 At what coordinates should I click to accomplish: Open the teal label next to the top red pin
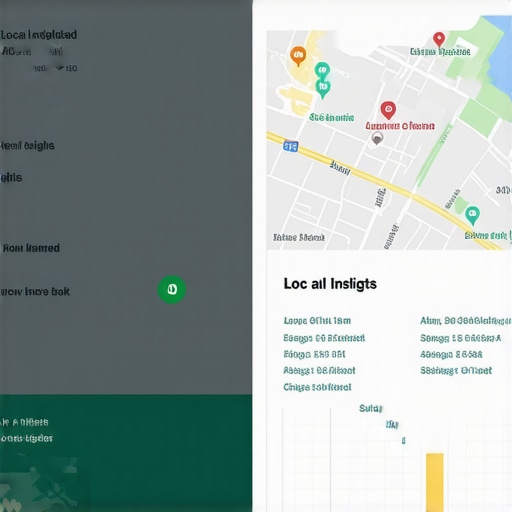coord(440,52)
